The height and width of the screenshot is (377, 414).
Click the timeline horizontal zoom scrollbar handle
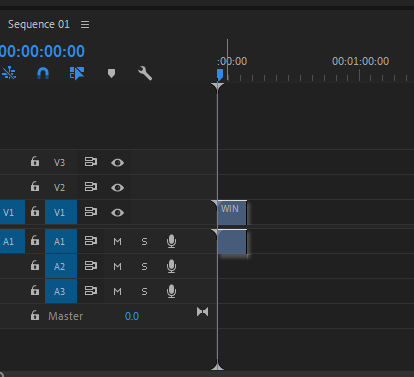pos(1,374)
